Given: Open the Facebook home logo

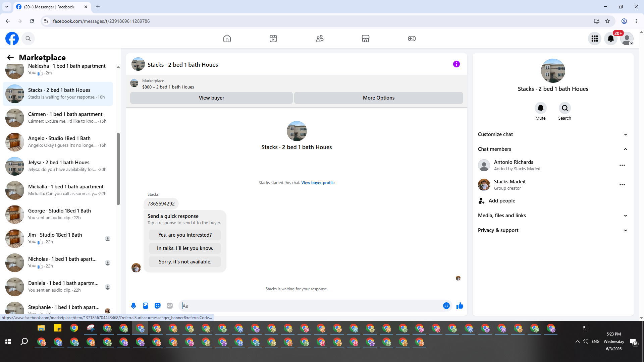Looking at the screenshot, I should click(x=12, y=39).
